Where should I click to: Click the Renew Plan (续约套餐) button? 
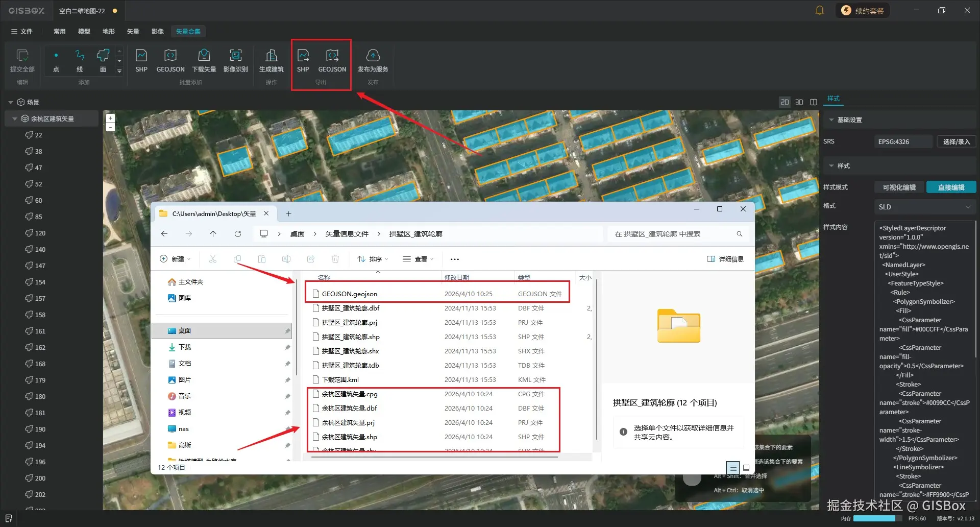point(863,11)
